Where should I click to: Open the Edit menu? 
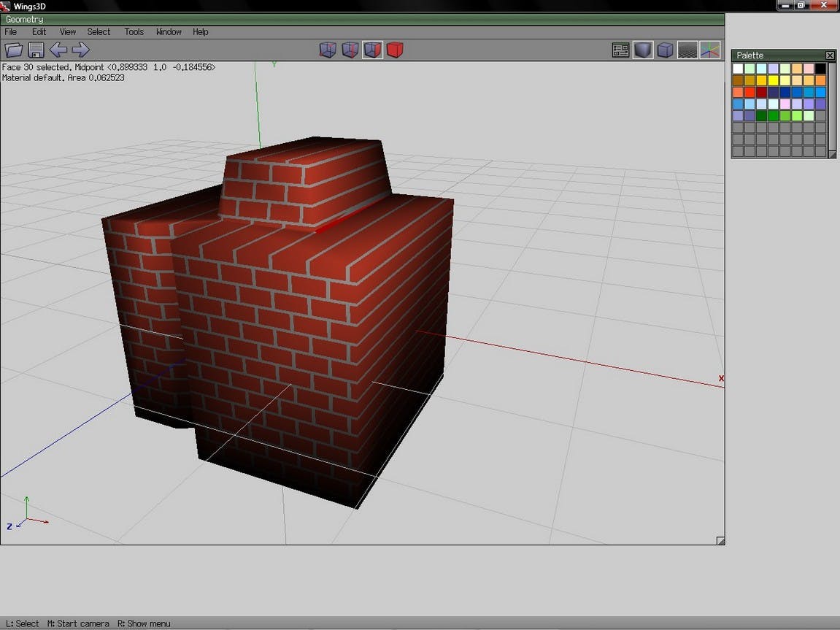39,32
